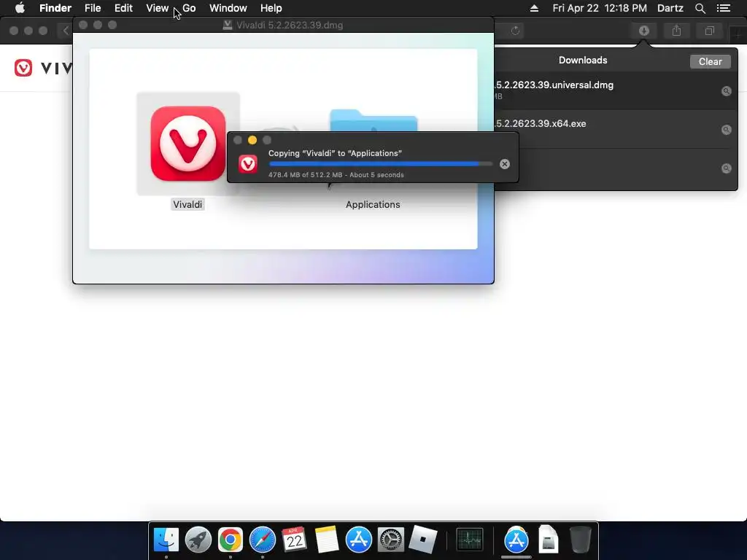Show Safari's tab overview
The height and width of the screenshot is (560, 747).
pyautogui.click(x=709, y=31)
